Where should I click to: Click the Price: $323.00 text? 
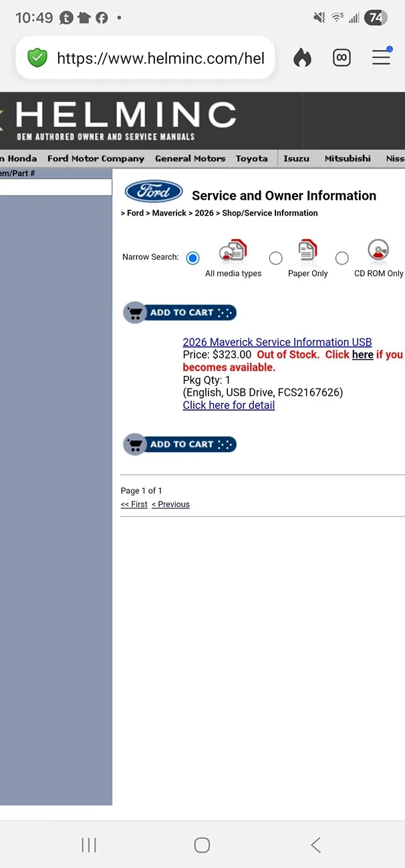coord(217,355)
